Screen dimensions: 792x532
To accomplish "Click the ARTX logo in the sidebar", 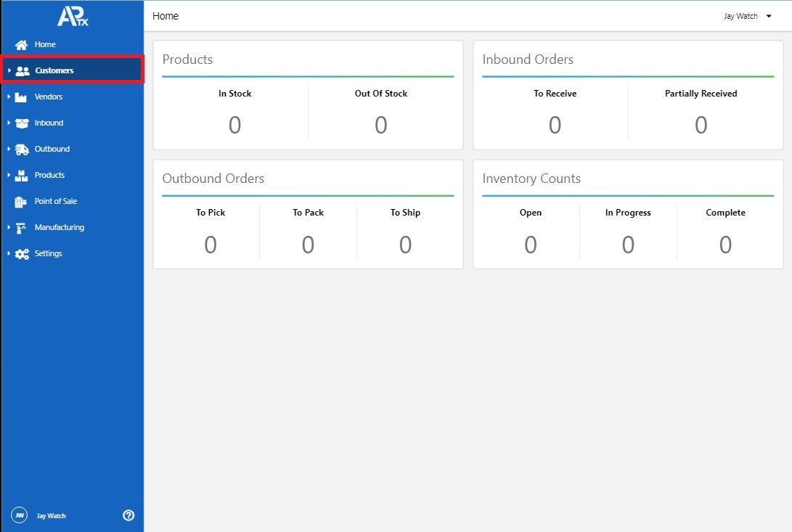I will pos(73,17).
